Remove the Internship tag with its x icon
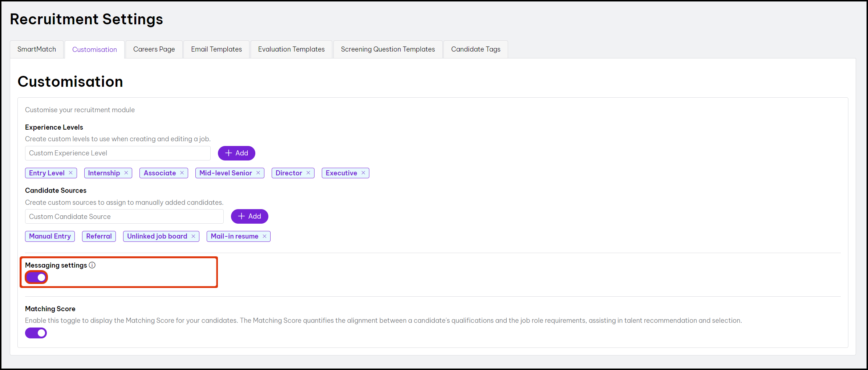The width and height of the screenshot is (868, 370). pos(126,173)
